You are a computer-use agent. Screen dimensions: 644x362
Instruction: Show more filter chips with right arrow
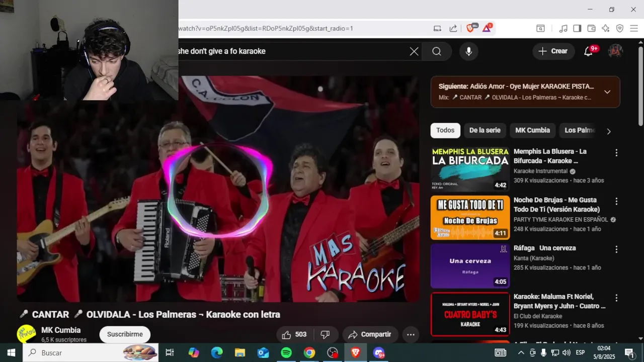(x=608, y=131)
